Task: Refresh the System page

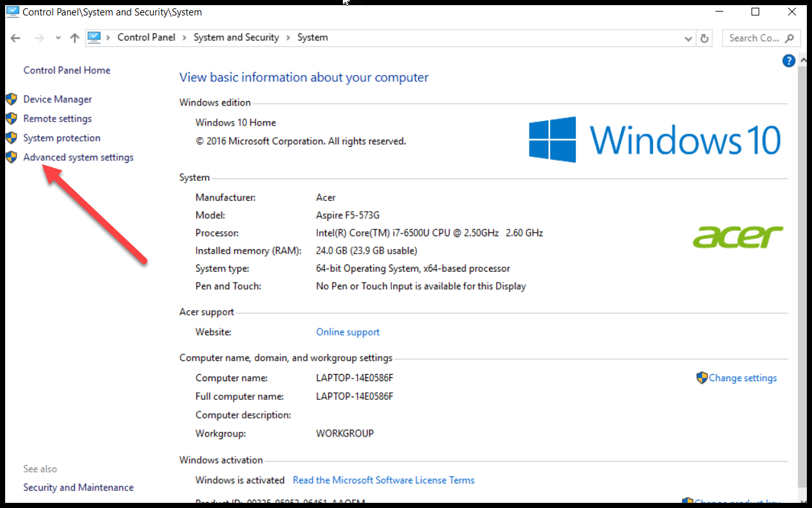Action: (x=705, y=39)
